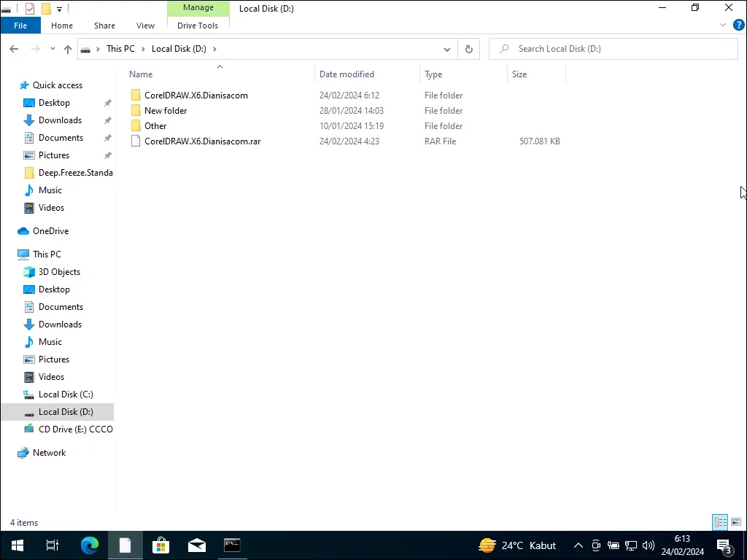This screenshot has height=560, width=747.
Task: Open the volume icon in the system tray
Action: click(x=649, y=545)
